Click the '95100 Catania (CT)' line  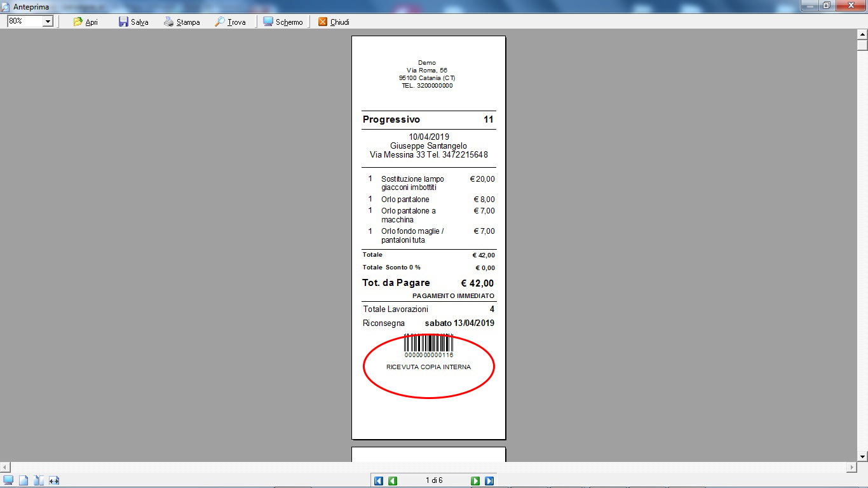[x=427, y=78]
